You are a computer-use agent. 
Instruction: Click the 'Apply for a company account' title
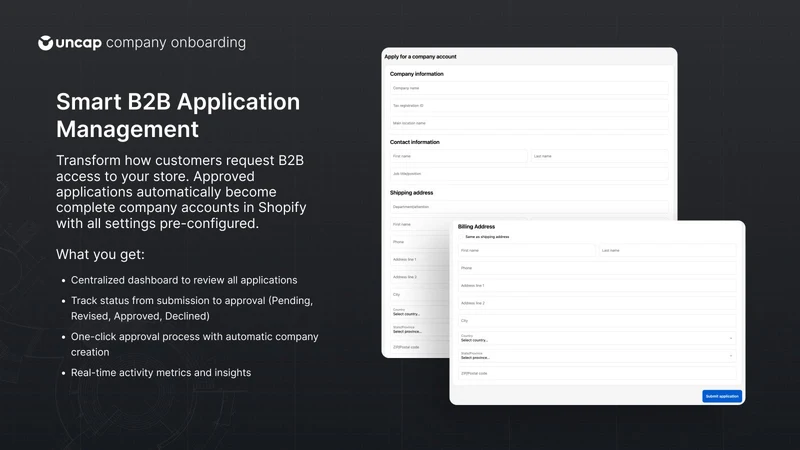tap(420, 57)
